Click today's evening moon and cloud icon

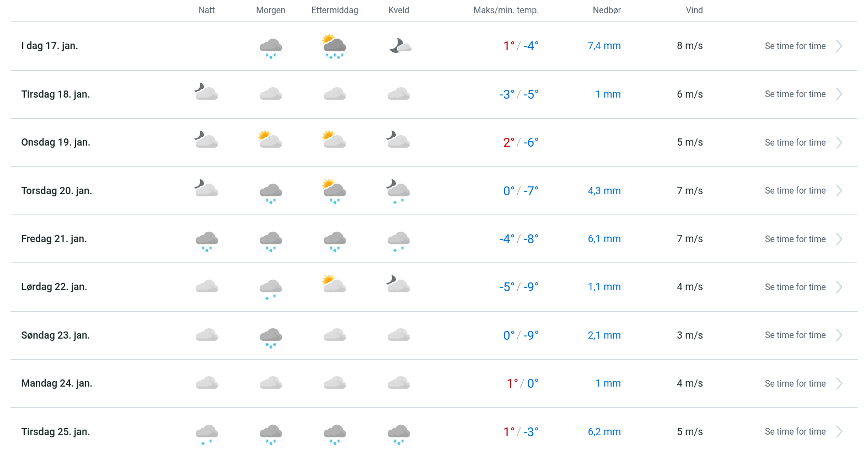400,46
